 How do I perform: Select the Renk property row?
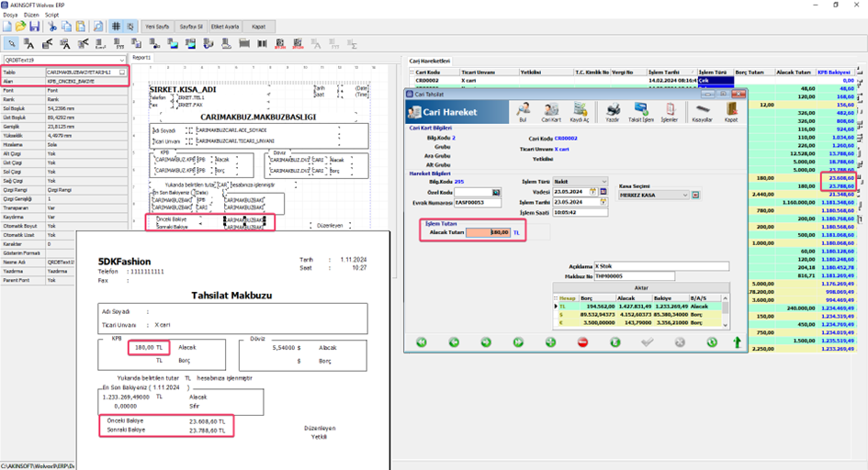(64, 99)
